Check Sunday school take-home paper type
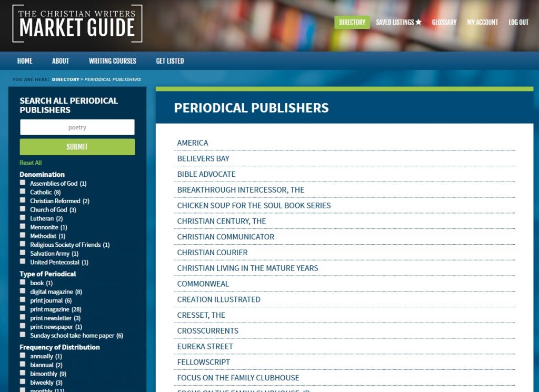 [x=23, y=335]
